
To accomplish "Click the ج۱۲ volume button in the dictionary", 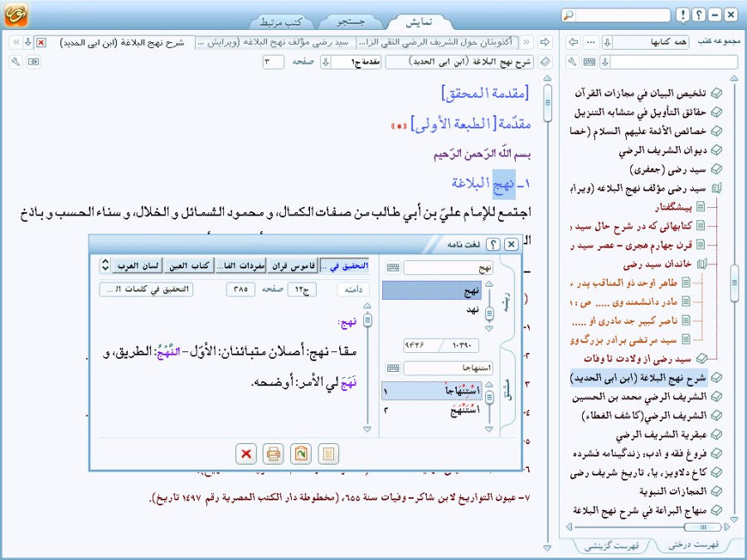I will 302,289.
